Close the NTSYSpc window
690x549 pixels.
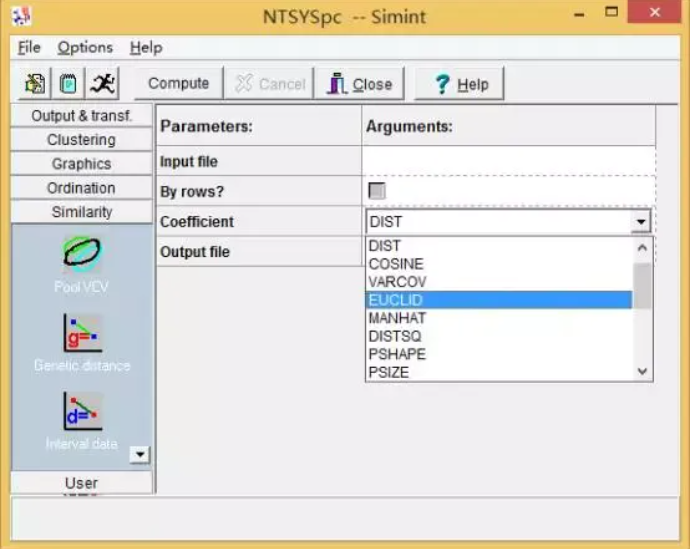coord(655,12)
